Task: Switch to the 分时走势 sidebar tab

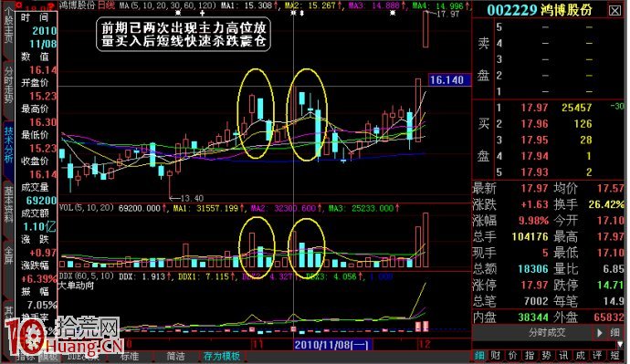Action: (x=7, y=86)
